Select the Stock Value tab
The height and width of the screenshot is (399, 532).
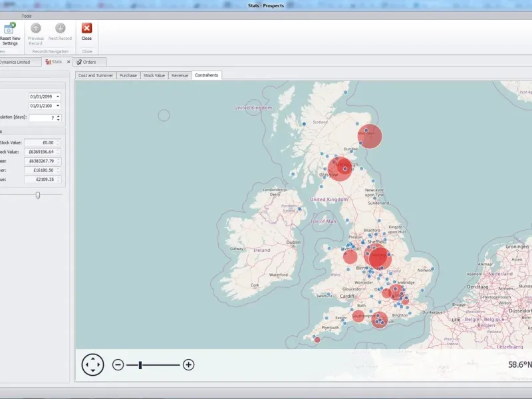(x=154, y=75)
